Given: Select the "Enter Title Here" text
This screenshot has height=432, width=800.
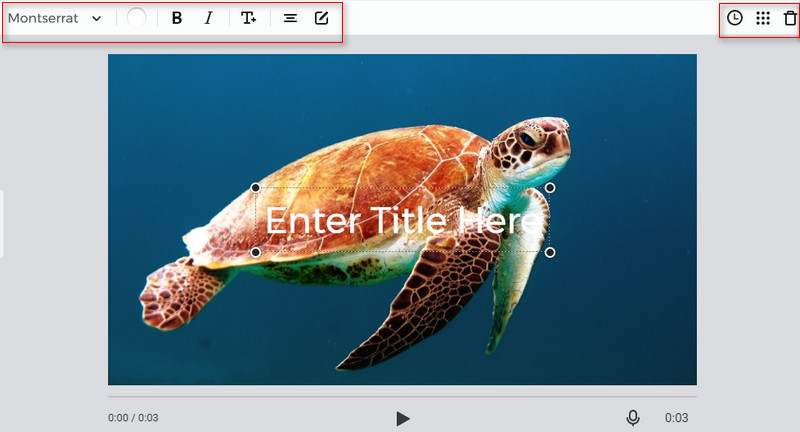Looking at the screenshot, I should pos(402,220).
